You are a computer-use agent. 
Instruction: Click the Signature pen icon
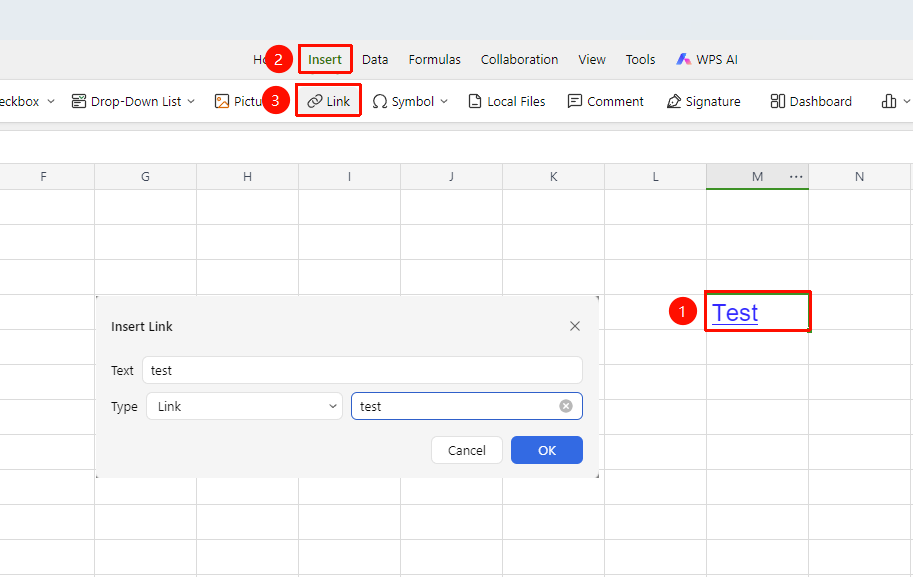tap(674, 101)
